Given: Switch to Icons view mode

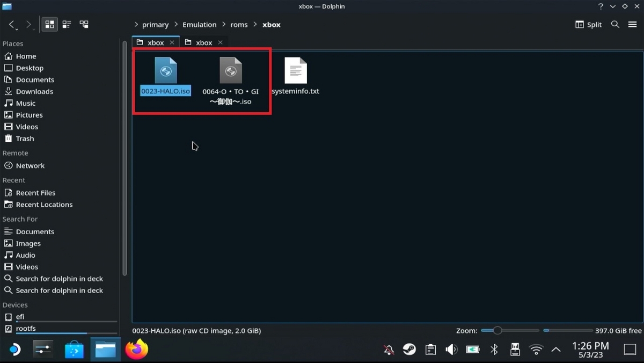Looking at the screenshot, I should (x=49, y=25).
